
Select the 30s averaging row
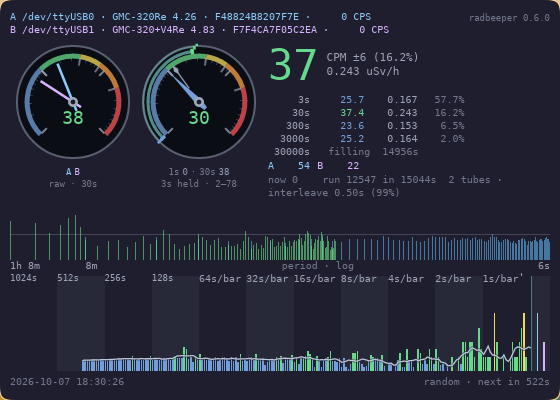(x=379, y=113)
